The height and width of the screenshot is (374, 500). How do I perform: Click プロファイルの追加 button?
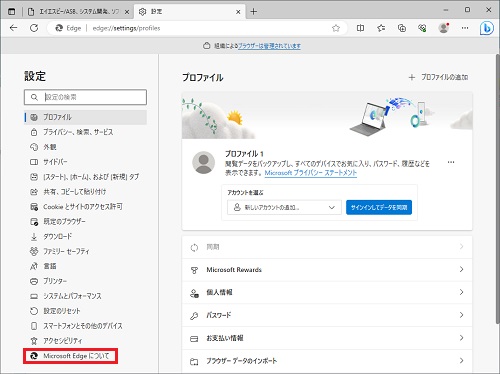click(x=438, y=77)
